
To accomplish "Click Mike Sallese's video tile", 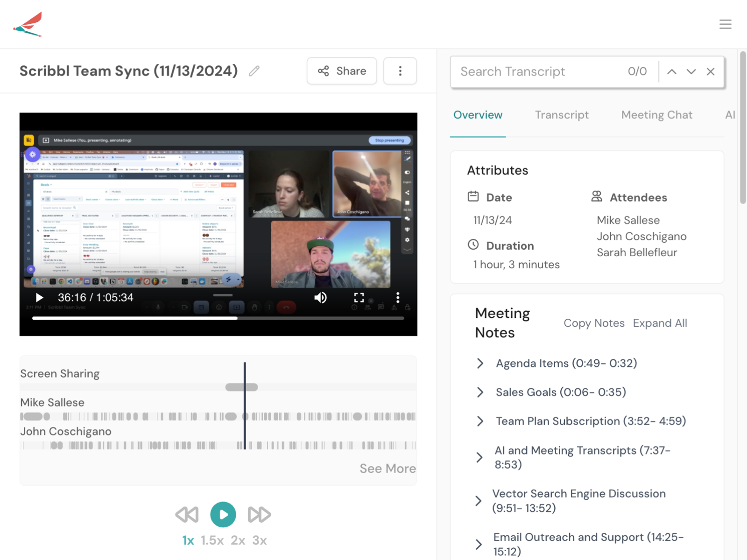I will pyautogui.click(x=331, y=254).
